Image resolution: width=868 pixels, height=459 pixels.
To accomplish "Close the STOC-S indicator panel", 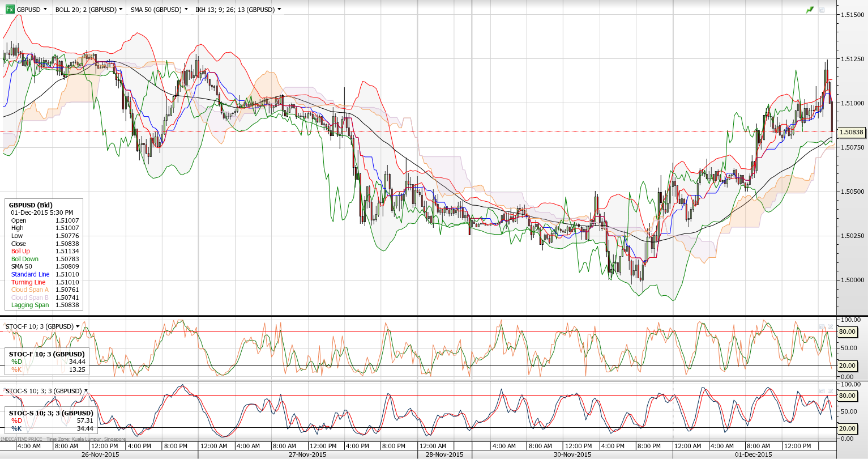I will tap(831, 391).
